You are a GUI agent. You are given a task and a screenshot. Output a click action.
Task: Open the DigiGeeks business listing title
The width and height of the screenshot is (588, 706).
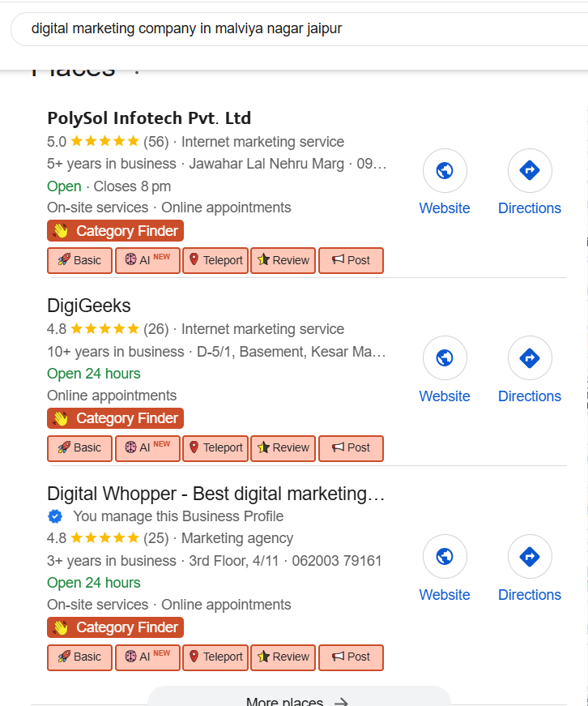pos(89,306)
